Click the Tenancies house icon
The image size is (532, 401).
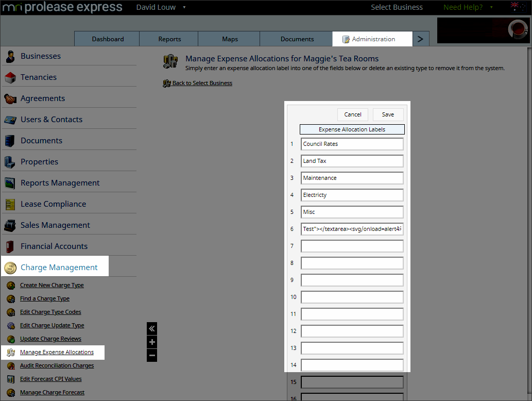coord(10,77)
